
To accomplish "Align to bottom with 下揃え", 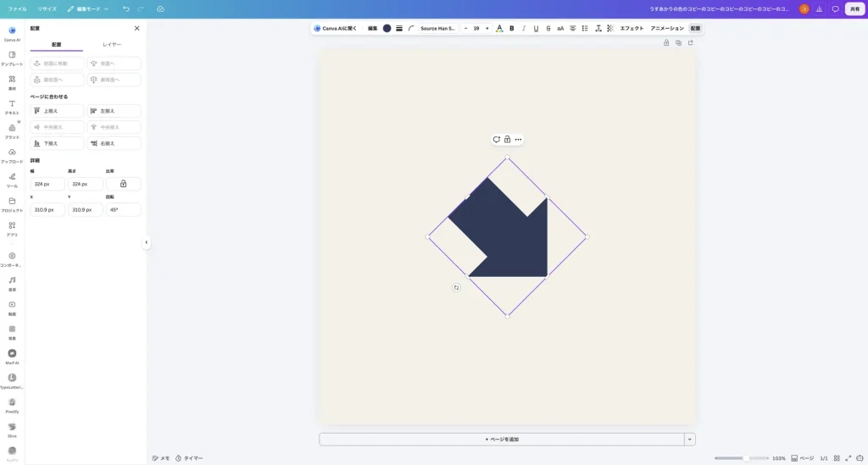I will (57, 143).
